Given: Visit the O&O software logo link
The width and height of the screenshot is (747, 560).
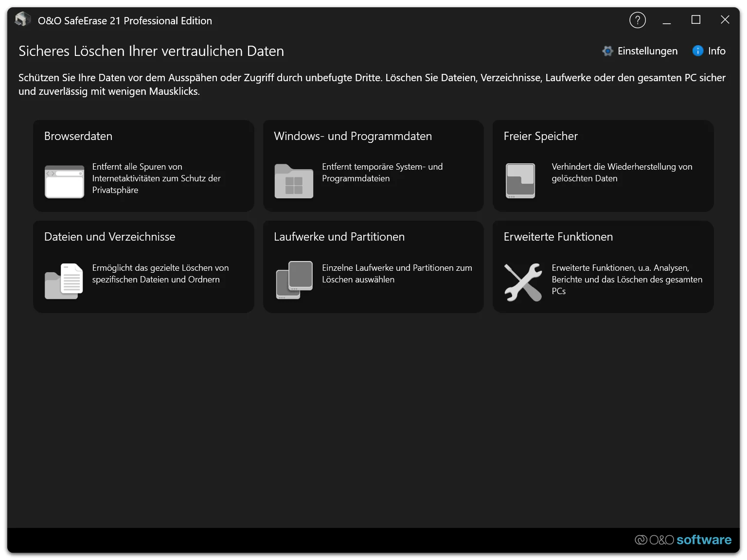Looking at the screenshot, I should point(683,540).
